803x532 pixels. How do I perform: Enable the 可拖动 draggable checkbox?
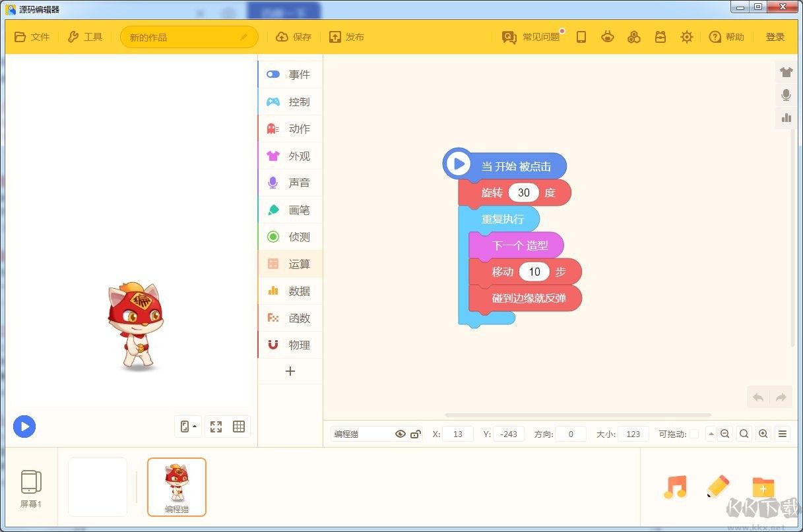click(694, 434)
